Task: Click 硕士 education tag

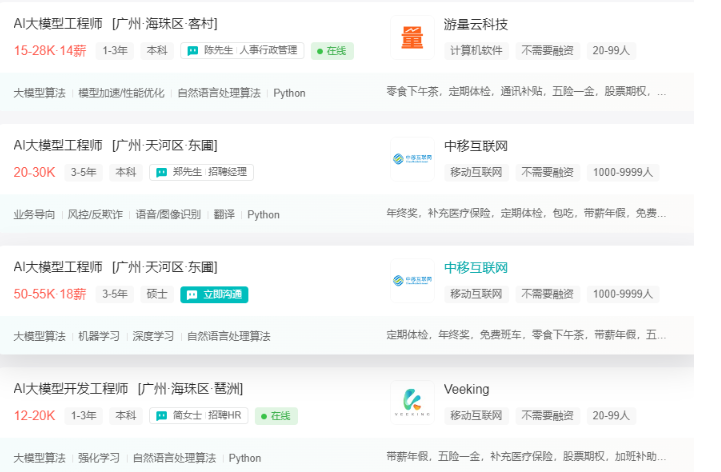Action: tap(157, 294)
